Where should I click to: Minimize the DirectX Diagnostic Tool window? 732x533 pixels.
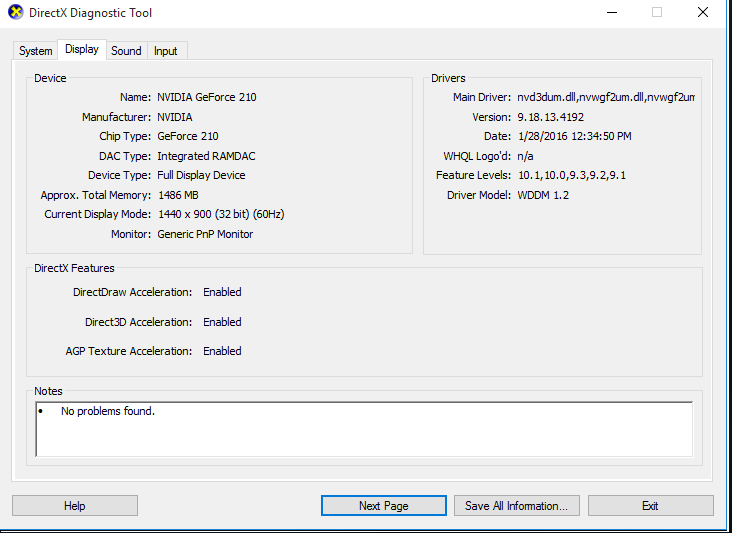click(x=612, y=13)
